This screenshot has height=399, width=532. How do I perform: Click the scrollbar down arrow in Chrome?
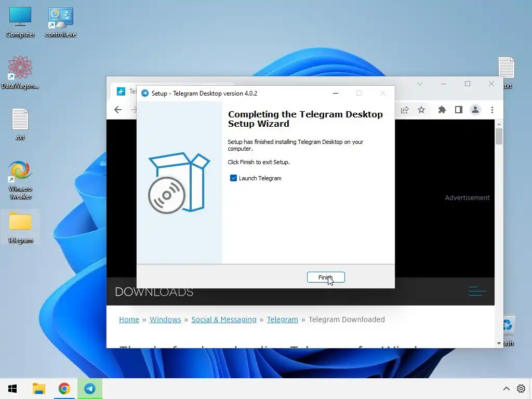[499, 343]
